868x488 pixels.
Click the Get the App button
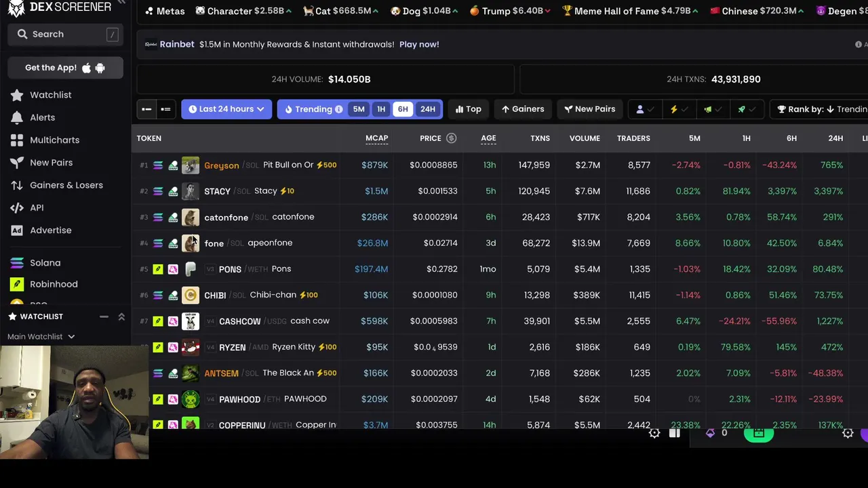point(65,68)
